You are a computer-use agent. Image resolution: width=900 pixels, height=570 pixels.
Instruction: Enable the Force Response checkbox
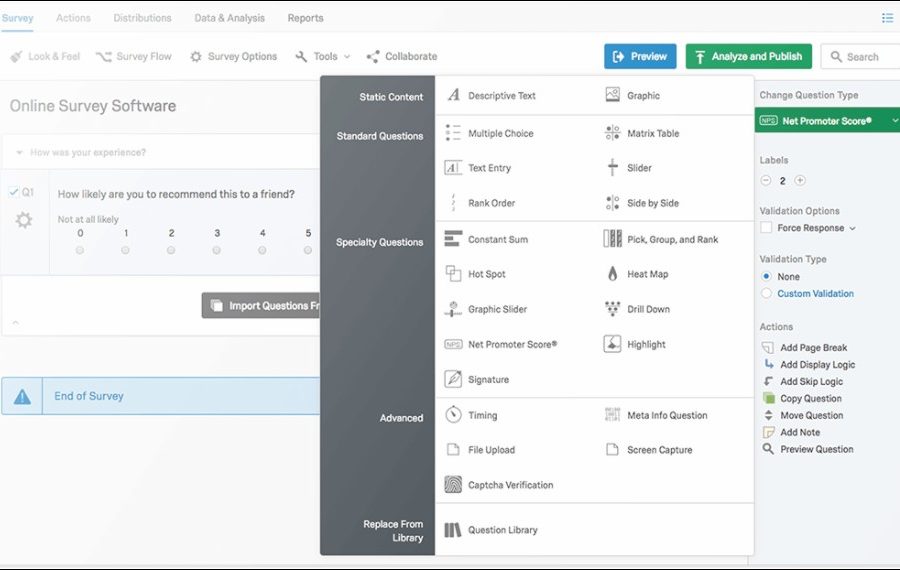click(x=766, y=228)
